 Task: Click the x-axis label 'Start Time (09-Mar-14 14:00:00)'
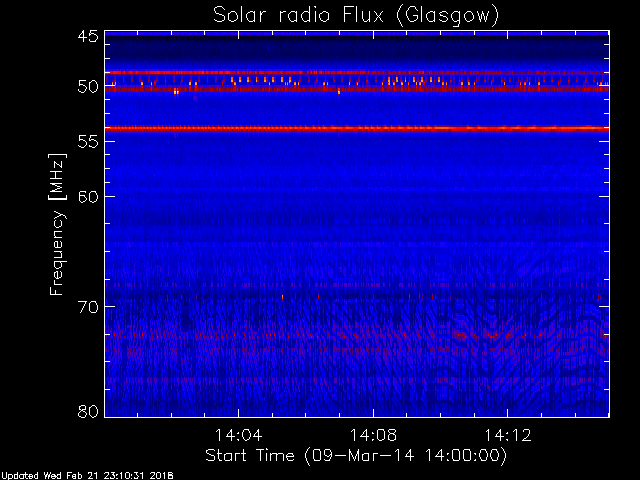coord(356,456)
